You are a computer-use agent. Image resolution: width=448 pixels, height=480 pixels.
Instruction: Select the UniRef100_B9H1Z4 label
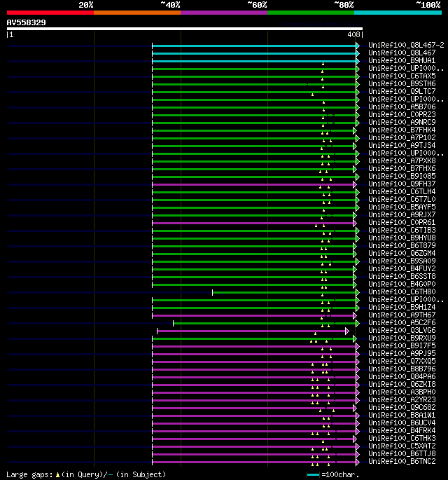point(402,307)
